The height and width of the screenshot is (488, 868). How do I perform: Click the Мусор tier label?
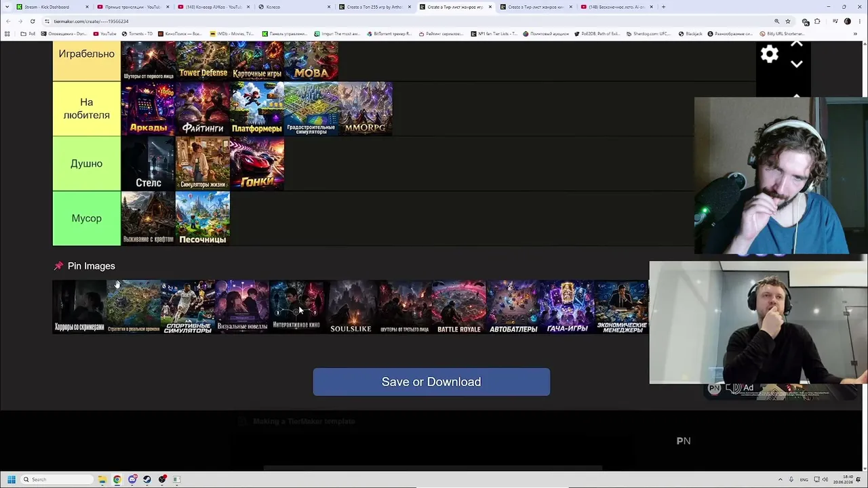pyautogui.click(x=87, y=218)
